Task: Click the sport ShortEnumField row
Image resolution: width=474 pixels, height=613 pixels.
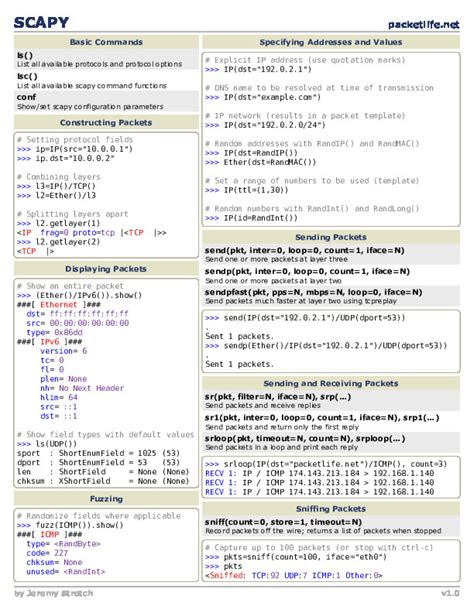Action: (x=99, y=453)
